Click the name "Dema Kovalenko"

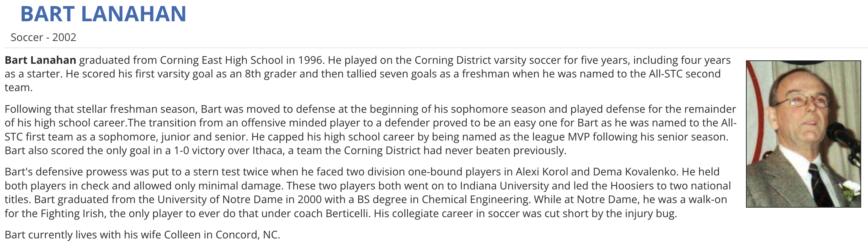(635, 172)
